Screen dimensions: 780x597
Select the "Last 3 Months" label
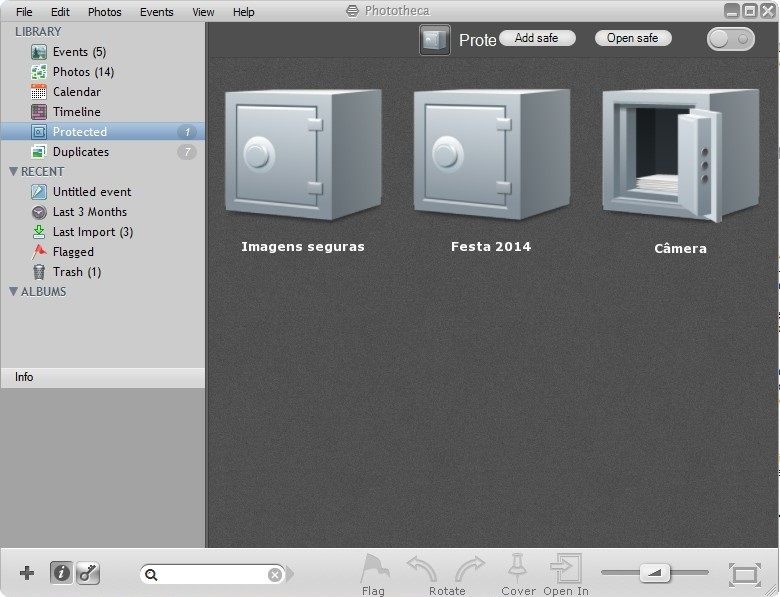pyautogui.click(x=90, y=212)
